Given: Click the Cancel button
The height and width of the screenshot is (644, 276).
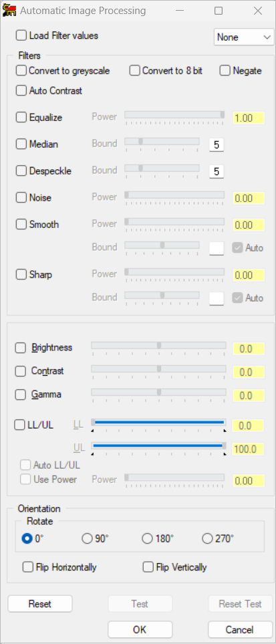Looking at the screenshot, I should pos(240,630).
